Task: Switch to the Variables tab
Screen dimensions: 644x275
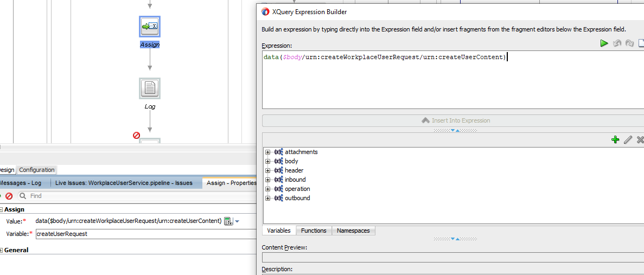Action: coord(279,231)
